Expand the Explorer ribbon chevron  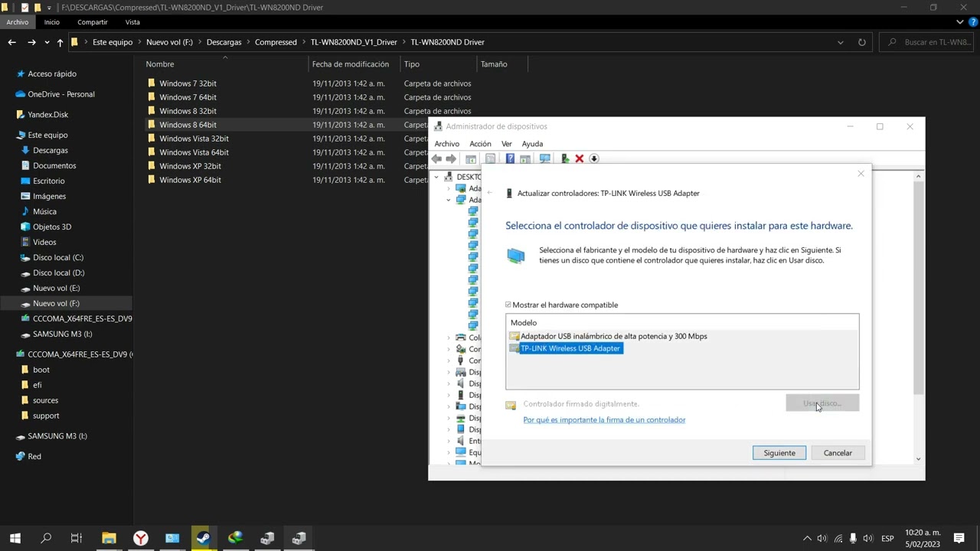pos(961,22)
